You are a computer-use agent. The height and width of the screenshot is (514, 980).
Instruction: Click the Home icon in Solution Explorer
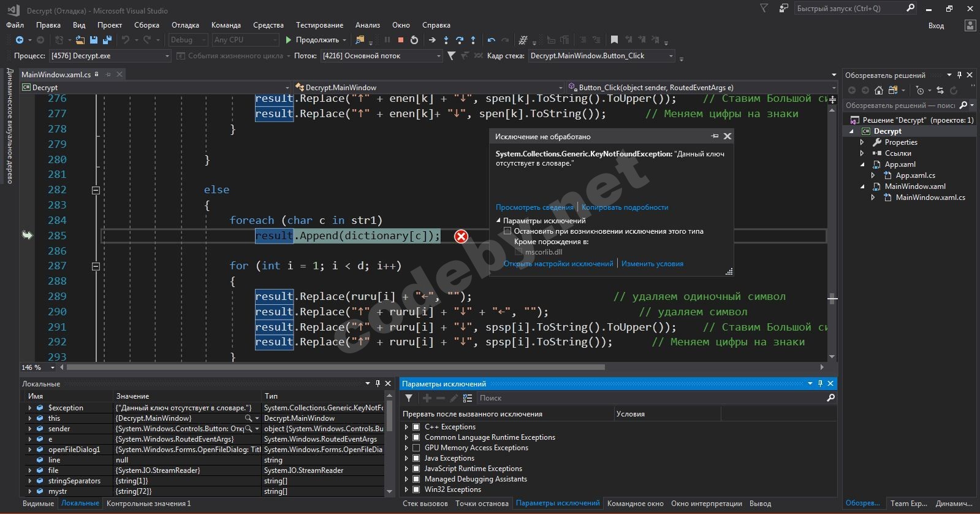[879, 90]
